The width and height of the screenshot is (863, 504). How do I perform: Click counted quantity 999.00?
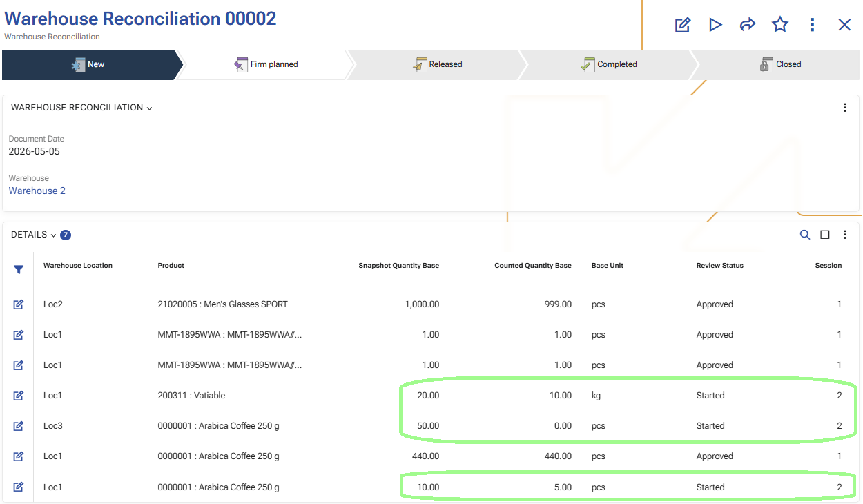[x=558, y=304]
